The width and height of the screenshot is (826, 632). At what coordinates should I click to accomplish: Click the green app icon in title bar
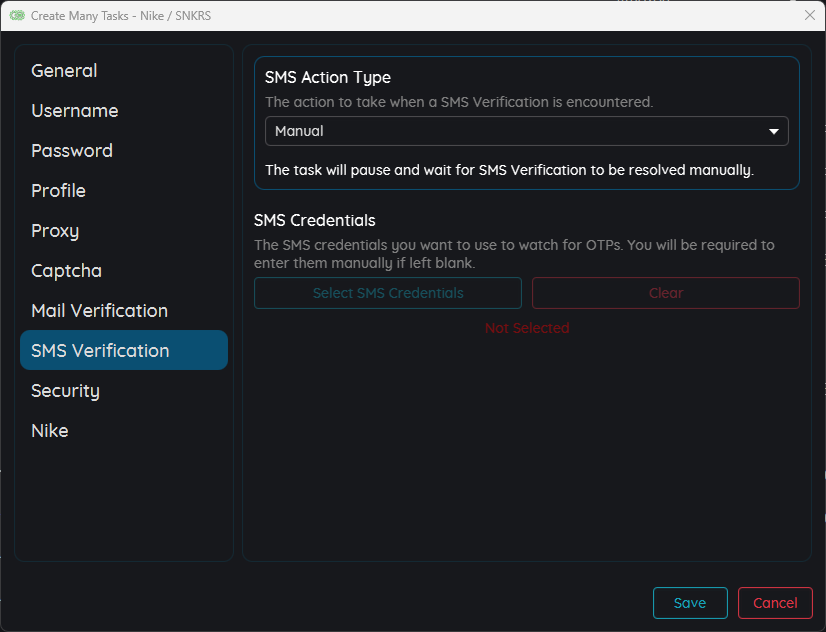[17, 15]
